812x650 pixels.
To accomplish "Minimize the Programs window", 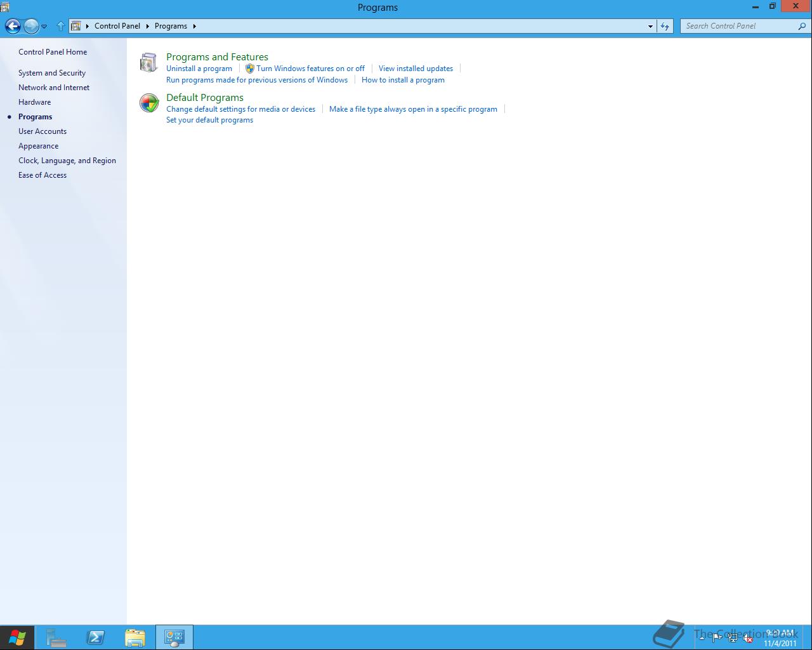I will pyautogui.click(x=755, y=6).
